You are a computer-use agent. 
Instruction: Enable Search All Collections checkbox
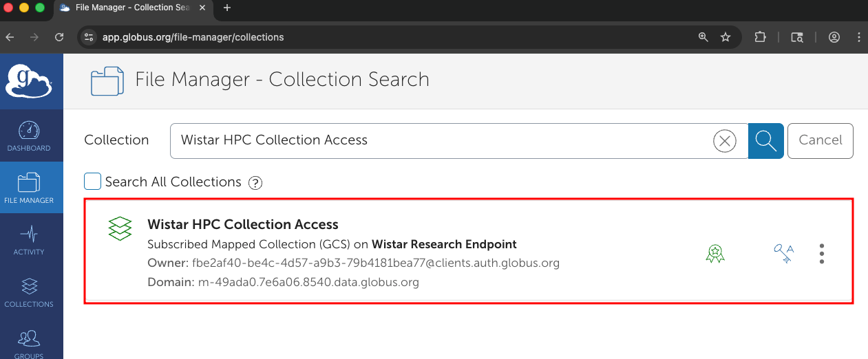coord(92,182)
